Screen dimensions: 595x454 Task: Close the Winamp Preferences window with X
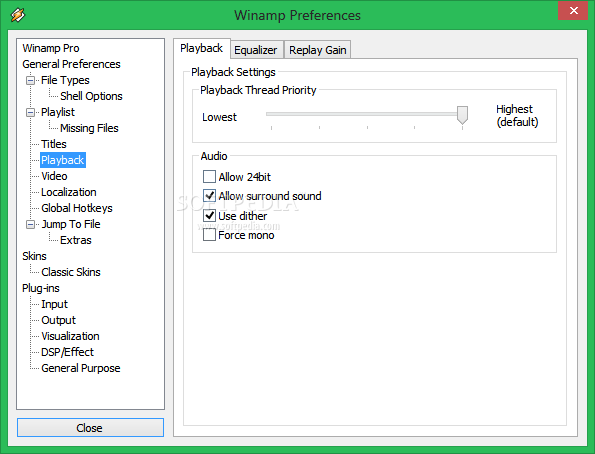573,11
